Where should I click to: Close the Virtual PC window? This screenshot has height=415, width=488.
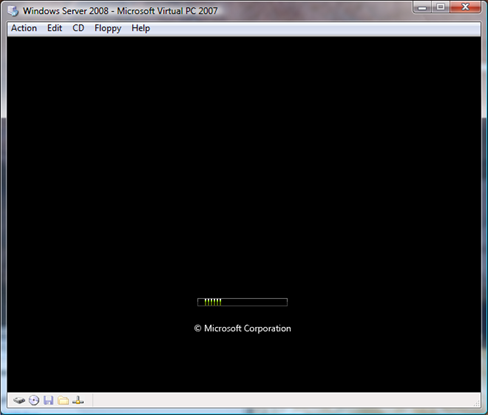(465, 7)
